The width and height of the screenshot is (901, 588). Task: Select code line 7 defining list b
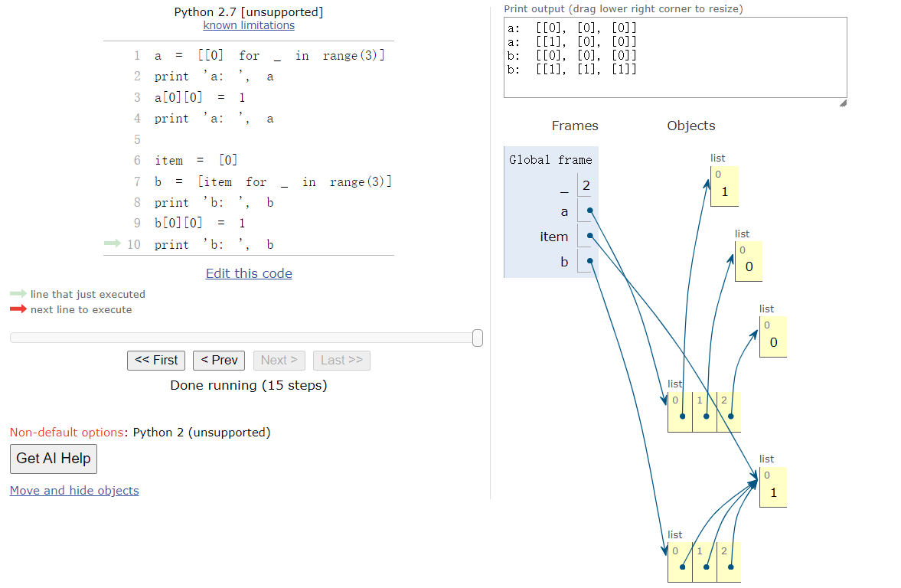pyautogui.click(x=273, y=181)
